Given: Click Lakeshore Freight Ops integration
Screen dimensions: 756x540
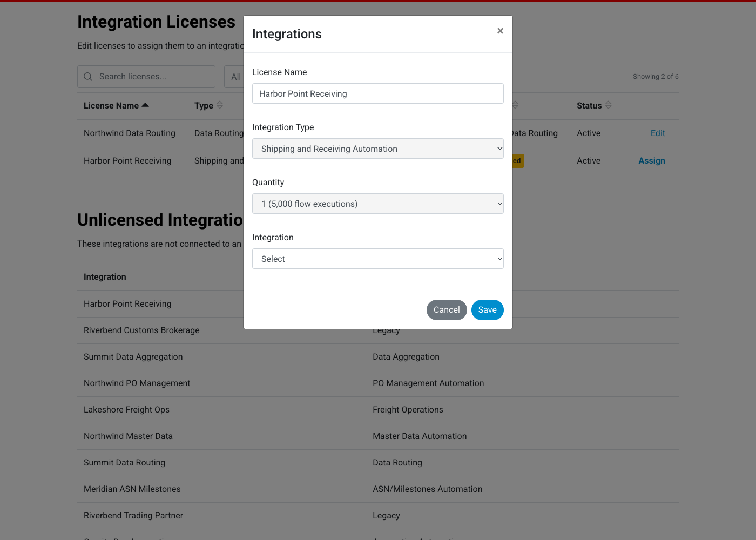Looking at the screenshot, I should point(127,410).
